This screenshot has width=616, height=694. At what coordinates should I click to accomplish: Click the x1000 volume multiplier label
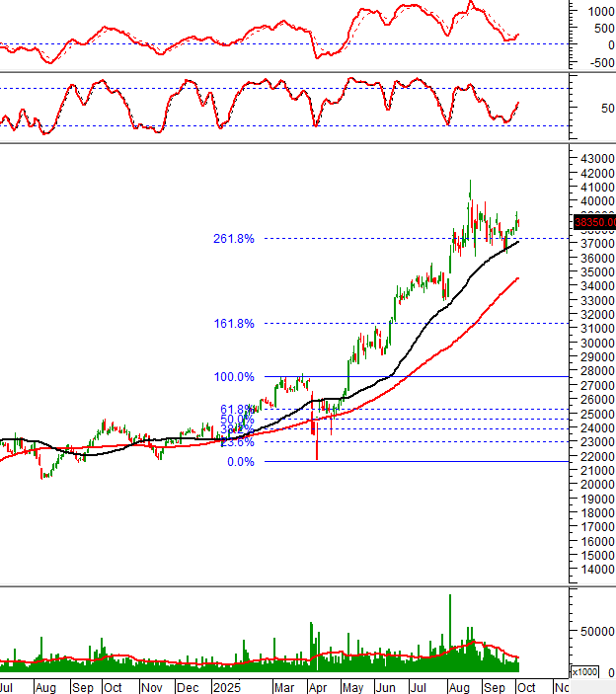pyautogui.click(x=586, y=671)
